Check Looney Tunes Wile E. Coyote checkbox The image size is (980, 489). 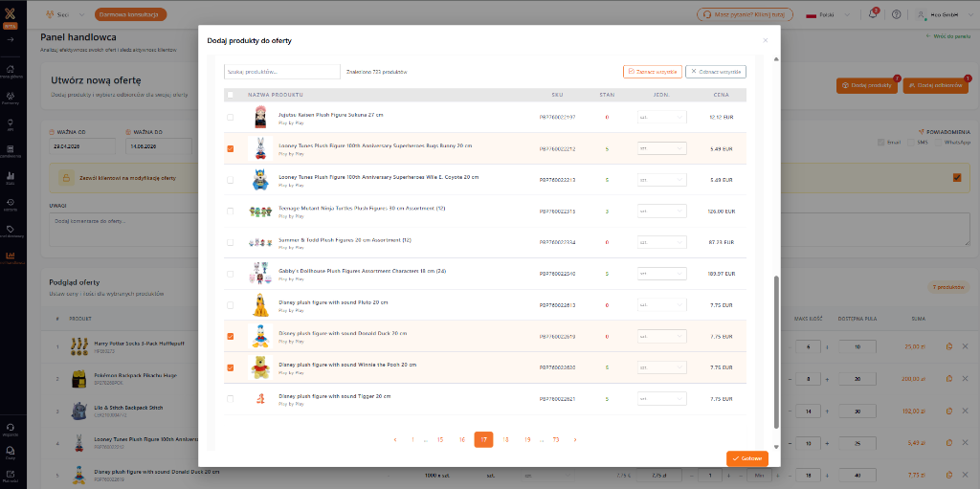coord(230,180)
